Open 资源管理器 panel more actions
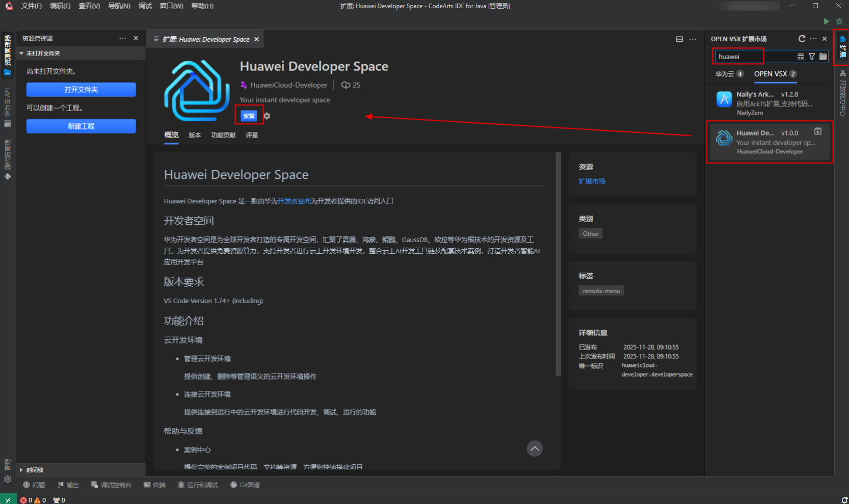Image resolution: width=849 pixels, height=504 pixels. coord(123,38)
